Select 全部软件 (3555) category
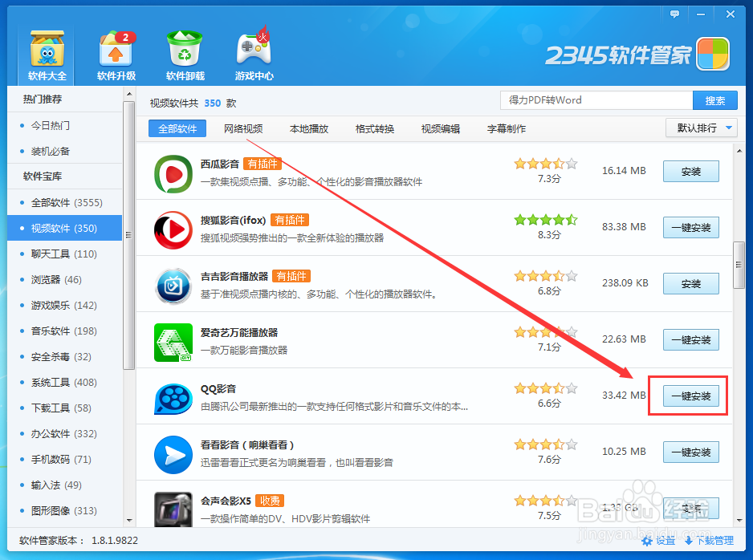 pyautogui.click(x=65, y=202)
